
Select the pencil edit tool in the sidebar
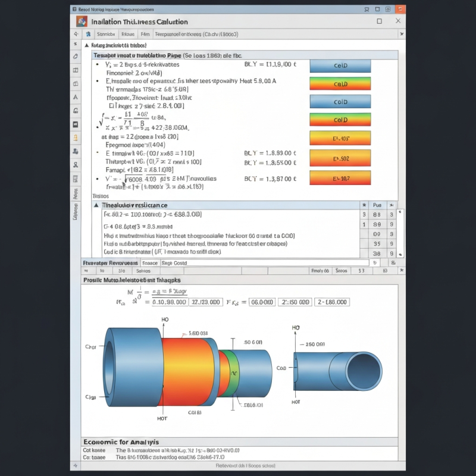pos(74,57)
